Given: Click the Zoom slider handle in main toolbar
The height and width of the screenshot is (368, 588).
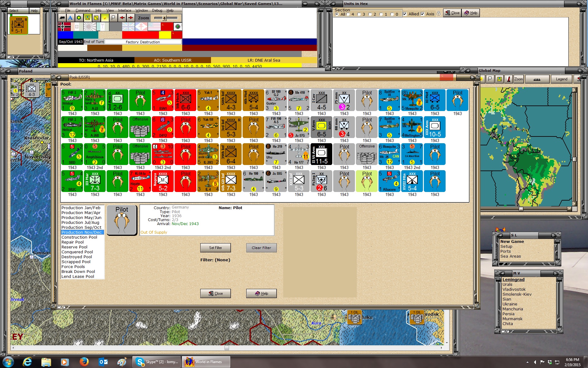Looking at the screenshot, I should 164,18.
